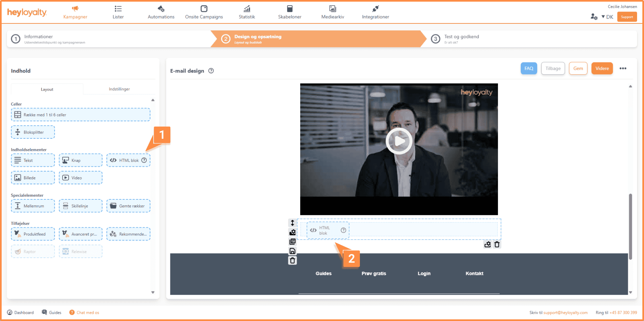Switch to the Indstillinger tab
The height and width of the screenshot is (321, 644).
119,89
